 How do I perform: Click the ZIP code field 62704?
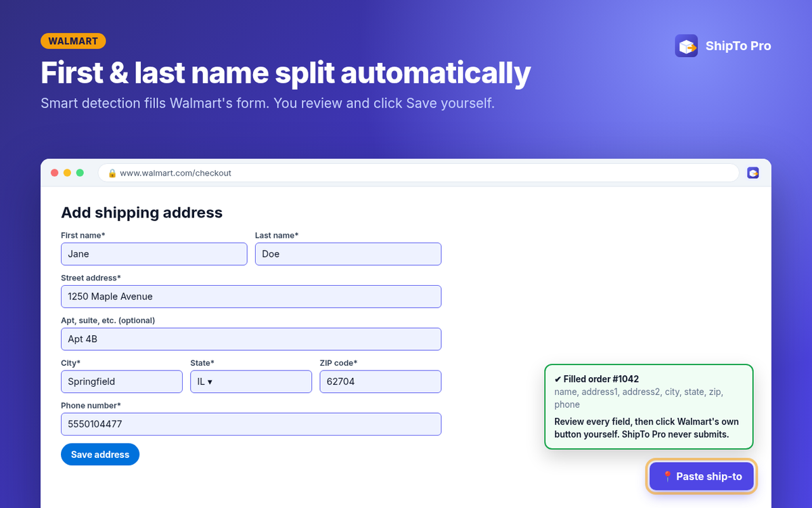pyautogui.click(x=380, y=381)
